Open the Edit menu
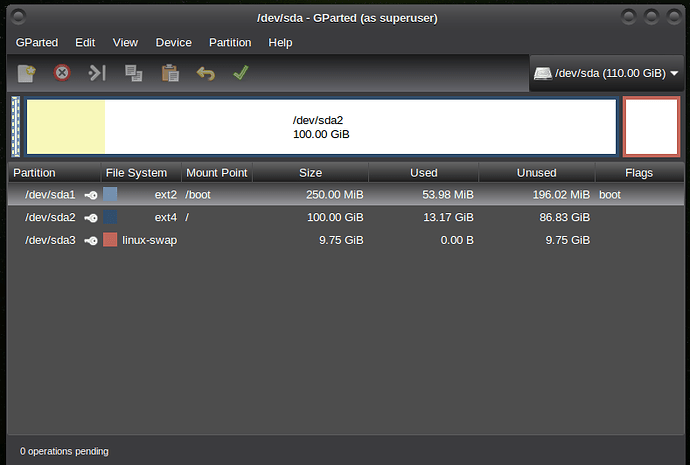The height and width of the screenshot is (465, 690). (85, 43)
